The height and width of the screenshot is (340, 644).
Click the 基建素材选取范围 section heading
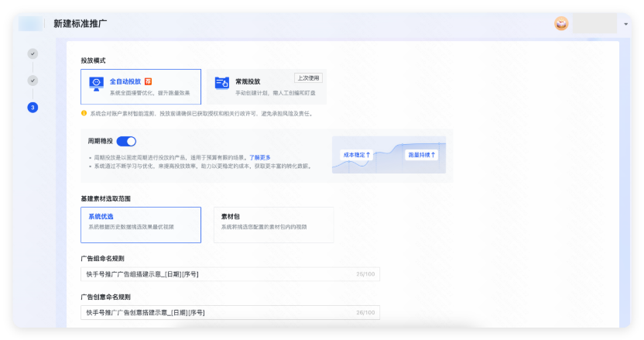105,198
